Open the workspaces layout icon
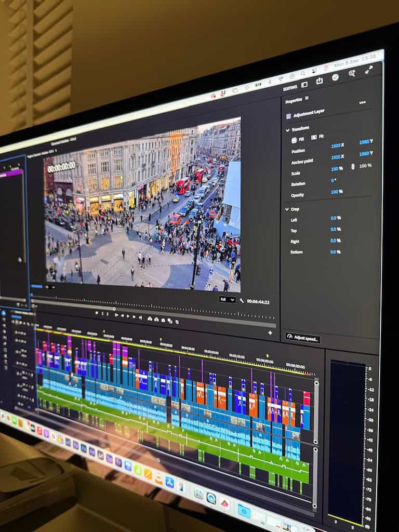This screenshot has width=399, height=532. [304, 85]
